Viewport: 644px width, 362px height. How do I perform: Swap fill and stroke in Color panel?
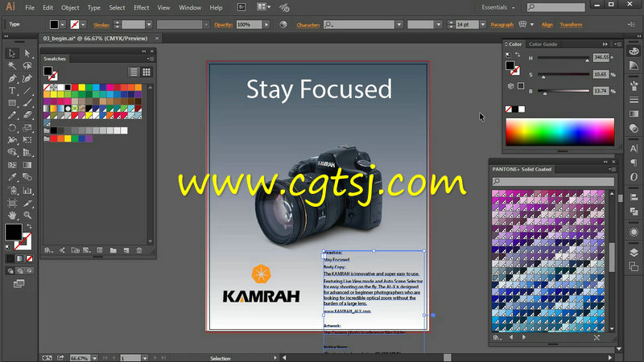[518, 55]
